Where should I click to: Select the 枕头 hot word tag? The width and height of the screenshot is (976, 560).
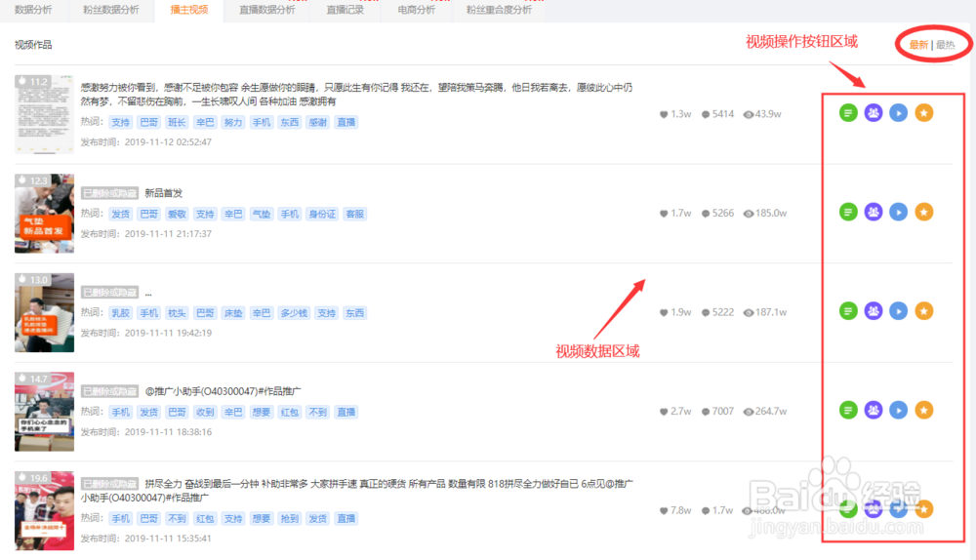[177, 313]
